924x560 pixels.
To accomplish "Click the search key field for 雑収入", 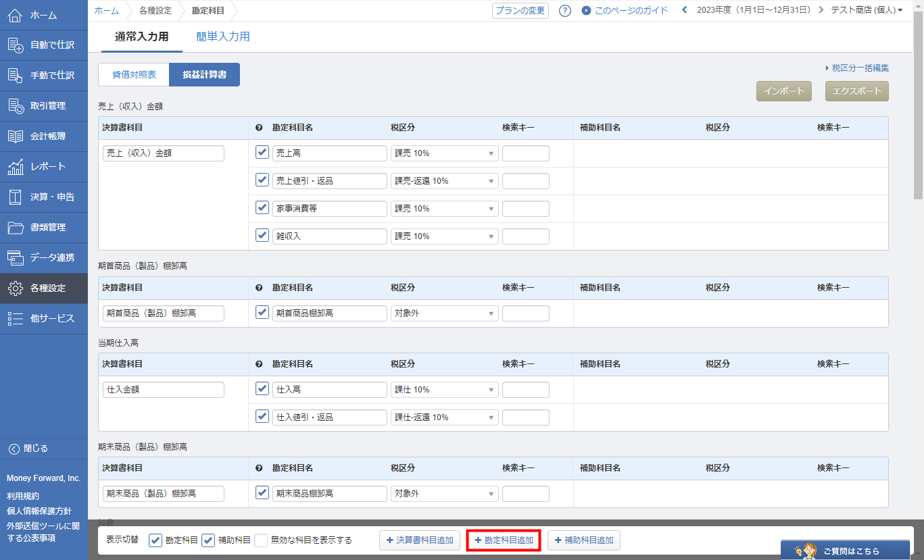I will (525, 236).
